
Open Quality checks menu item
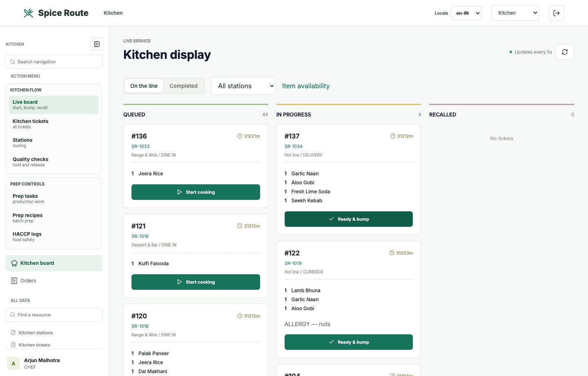tap(53, 162)
